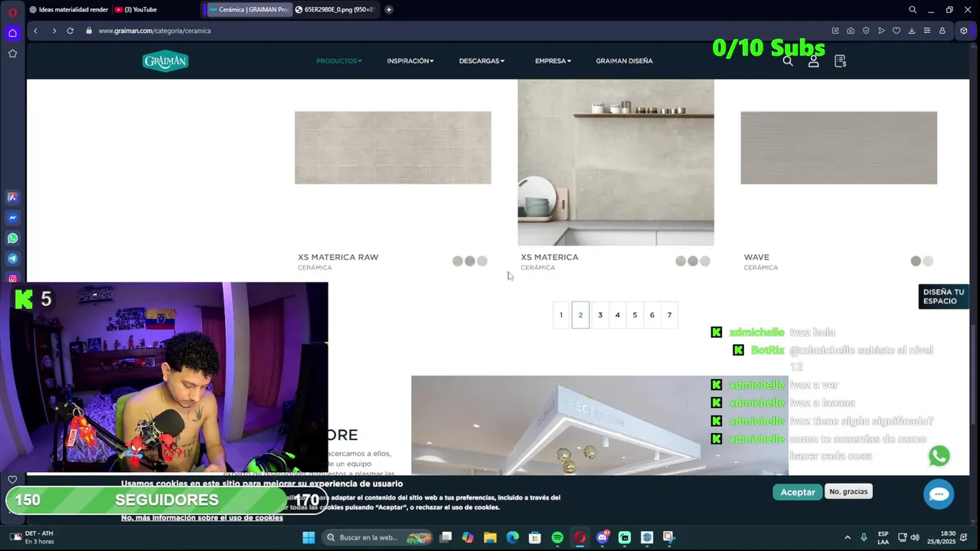The image size is (980, 551).
Task: Add page to bookmarks with heart icon
Action: (897, 31)
